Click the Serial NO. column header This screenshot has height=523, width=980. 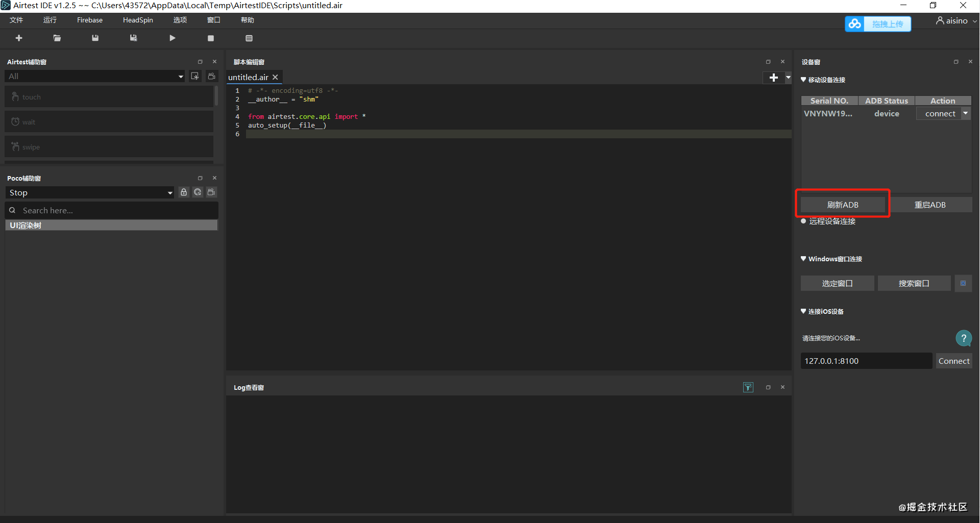coord(829,101)
